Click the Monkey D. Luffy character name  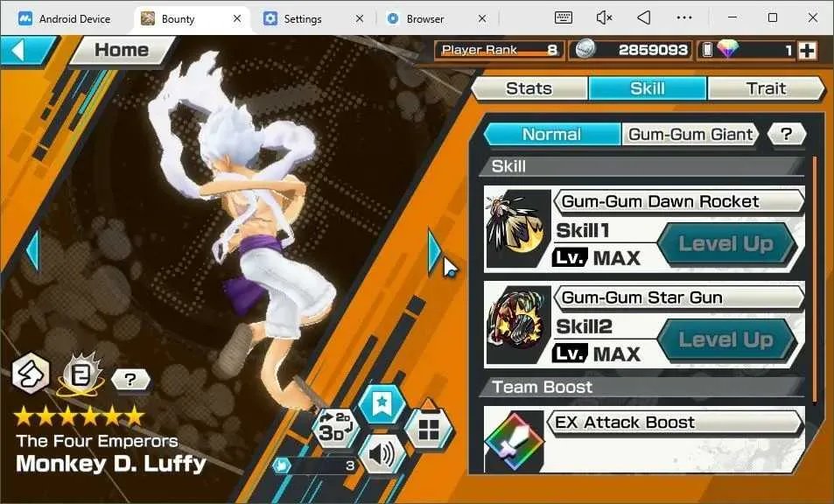tap(111, 464)
